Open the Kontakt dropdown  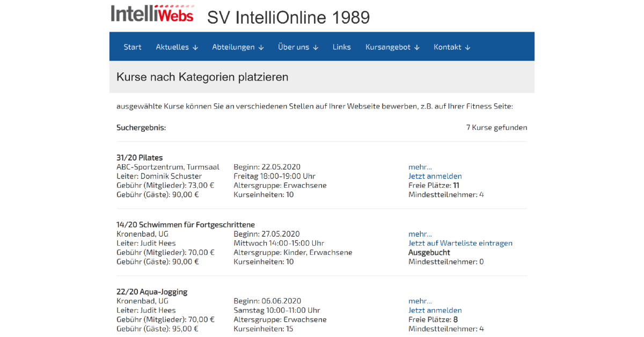(x=451, y=47)
